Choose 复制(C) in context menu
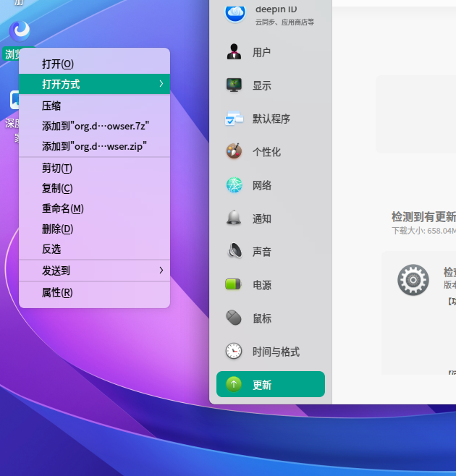Viewport: 456px width, 476px height. [x=94, y=189]
